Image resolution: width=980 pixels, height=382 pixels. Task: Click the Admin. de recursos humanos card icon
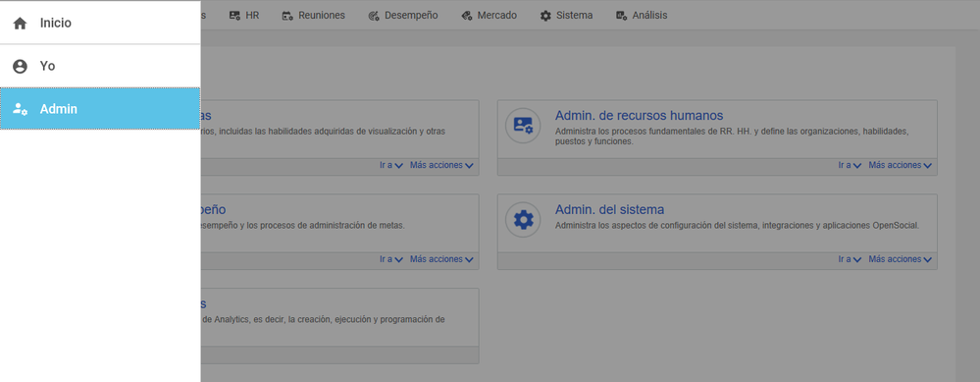pos(523,126)
